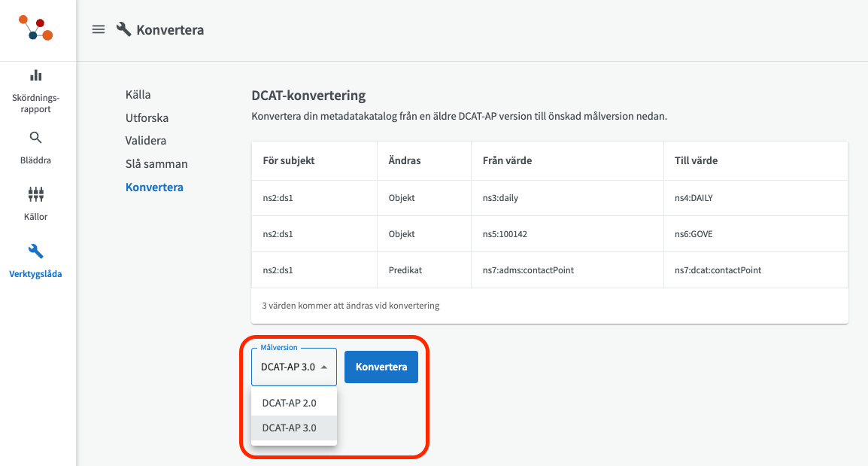Screen dimensions: 868x466
Task: Select the Verktygslåda wrench icon
Action: [36, 251]
